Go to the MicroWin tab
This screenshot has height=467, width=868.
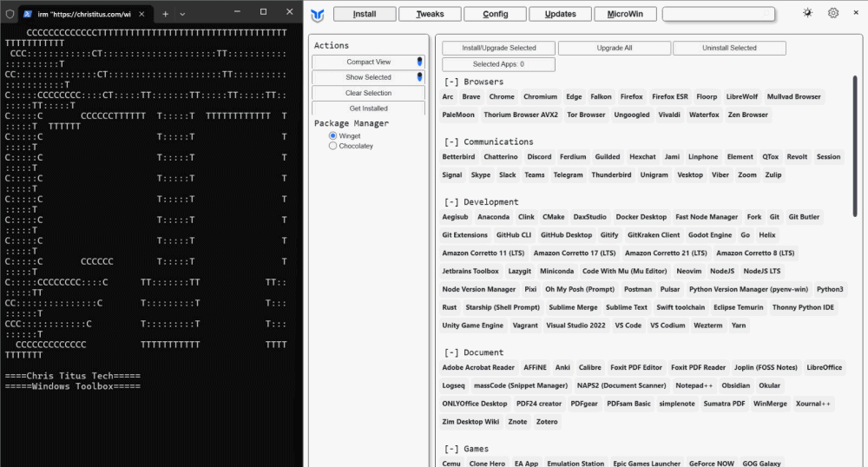point(625,14)
